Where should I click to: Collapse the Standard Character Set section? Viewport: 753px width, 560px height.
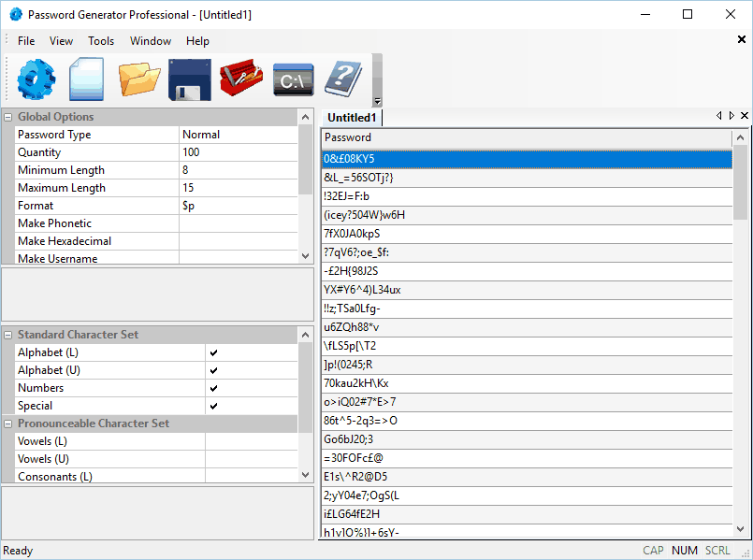8,335
